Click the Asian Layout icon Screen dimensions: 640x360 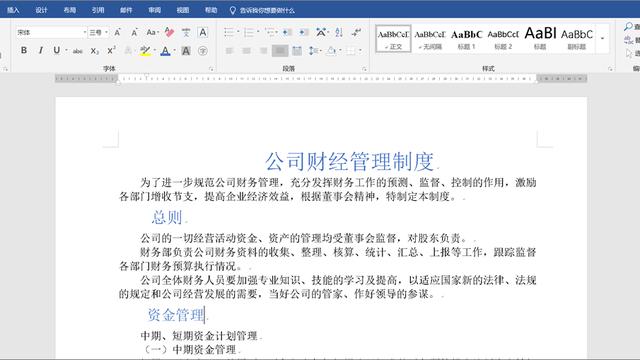(x=320, y=32)
